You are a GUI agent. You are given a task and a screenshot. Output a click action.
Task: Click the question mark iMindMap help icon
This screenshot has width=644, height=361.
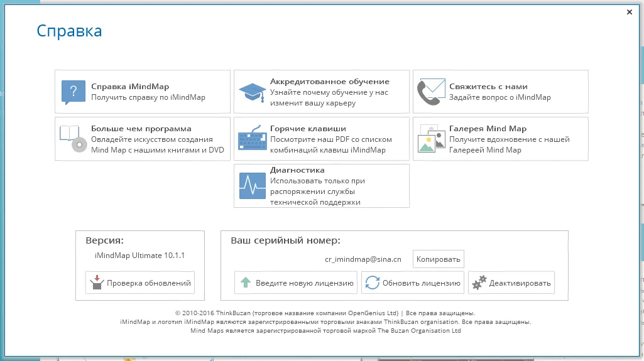tap(74, 92)
